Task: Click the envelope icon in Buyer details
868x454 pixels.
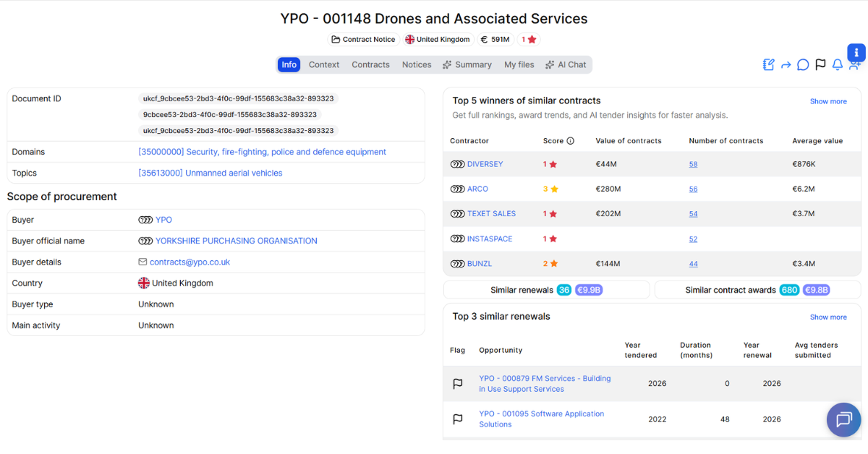Action: pos(143,262)
